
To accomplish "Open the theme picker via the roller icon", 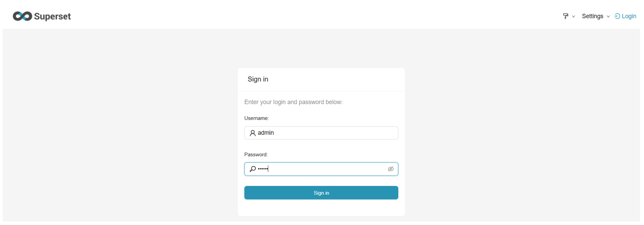I will [x=566, y=16].
